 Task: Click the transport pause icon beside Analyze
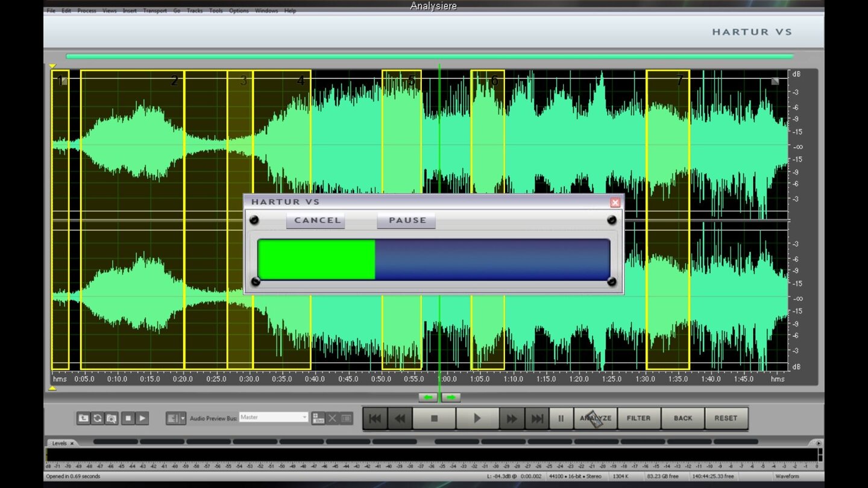click(x=561, y=418)
